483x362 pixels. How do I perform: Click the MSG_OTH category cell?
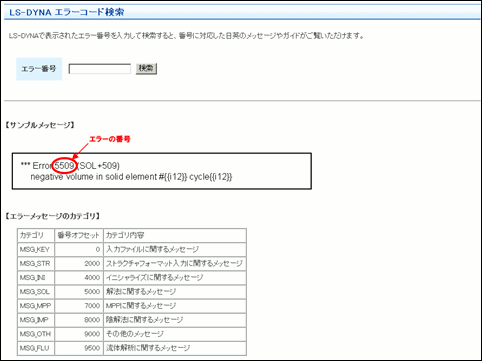36,334
